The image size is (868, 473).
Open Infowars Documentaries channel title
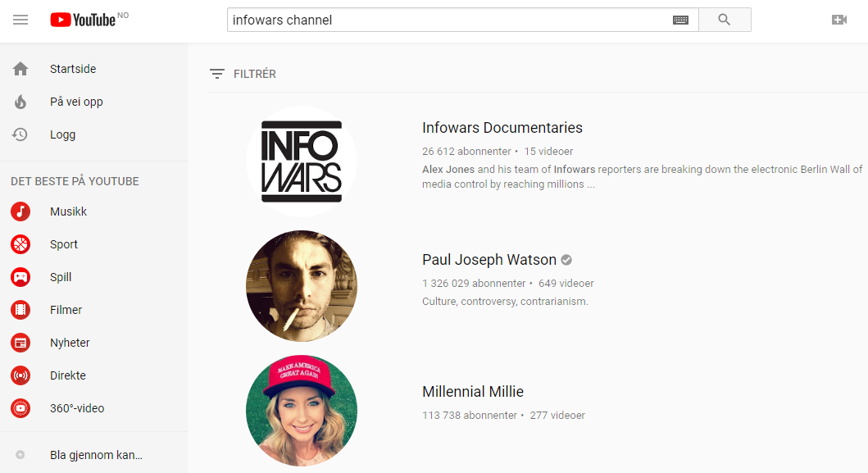coord(502,128)
